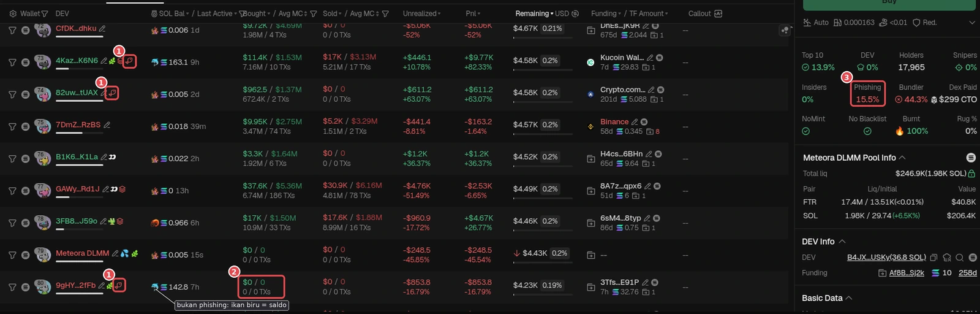
Task: Click the $17K bought value for 3FB8...J59o
Action: pos(252,218)
